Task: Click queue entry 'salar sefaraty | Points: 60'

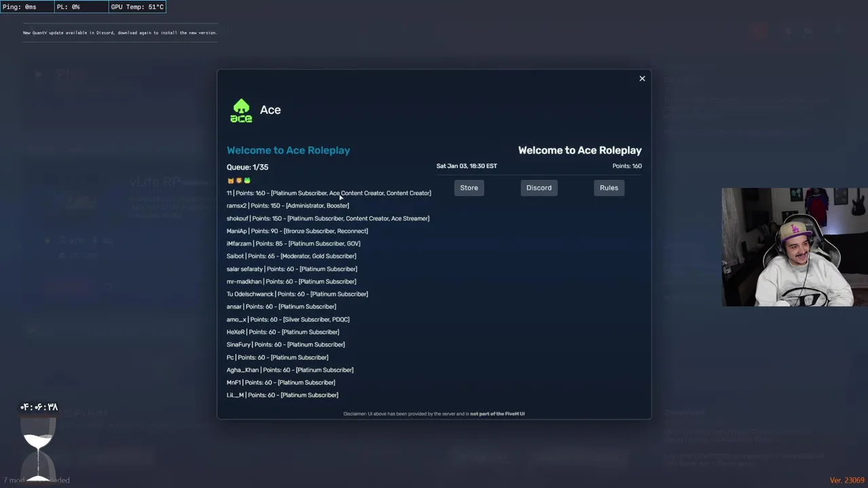Action: coord(292,269)
